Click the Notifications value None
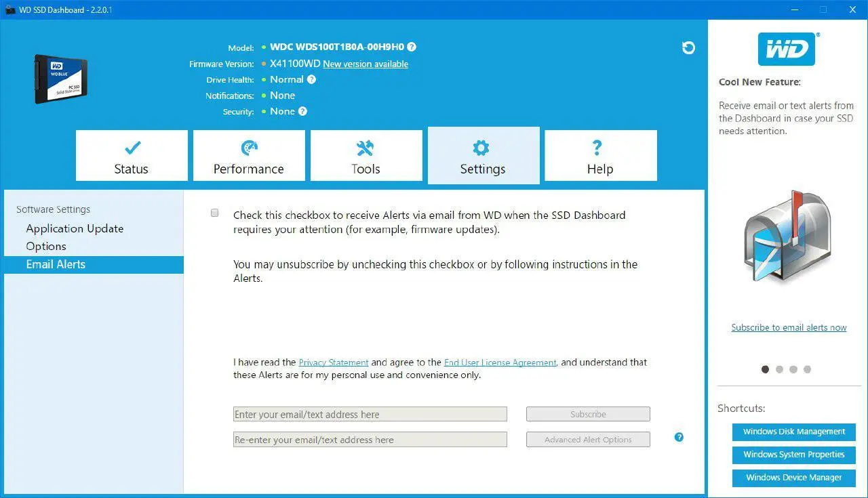This screenshot has height=498, width=868. click(283, 96)
